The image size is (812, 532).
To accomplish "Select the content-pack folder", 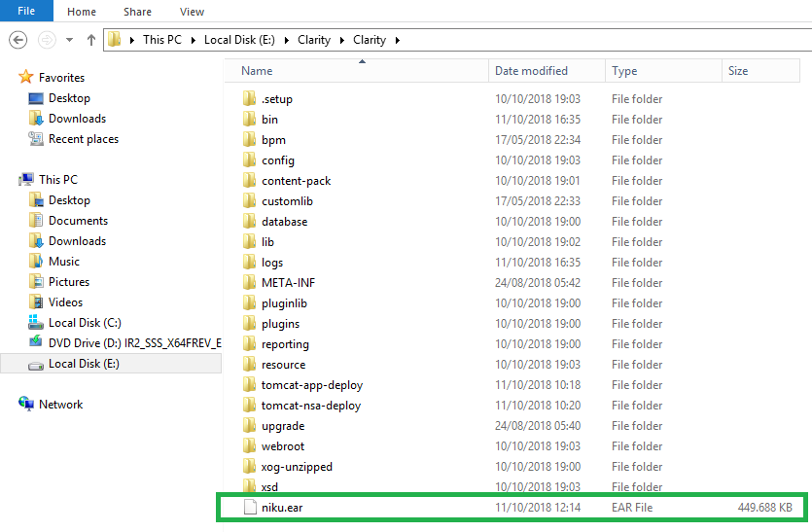I will click(x=296, y=181).
